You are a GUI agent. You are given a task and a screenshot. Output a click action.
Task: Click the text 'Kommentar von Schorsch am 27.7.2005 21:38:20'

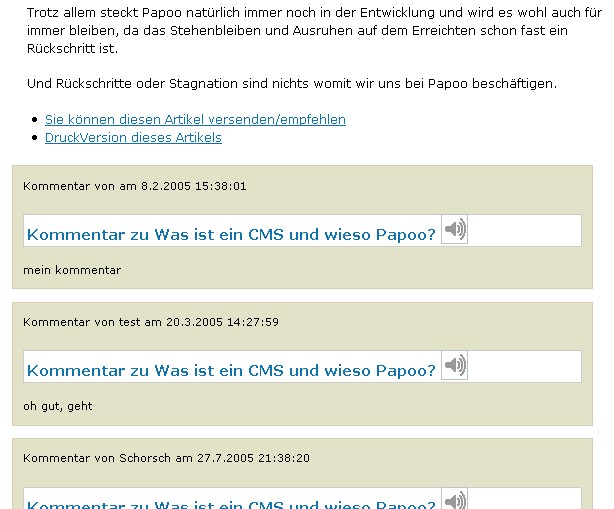pos(166,458)
